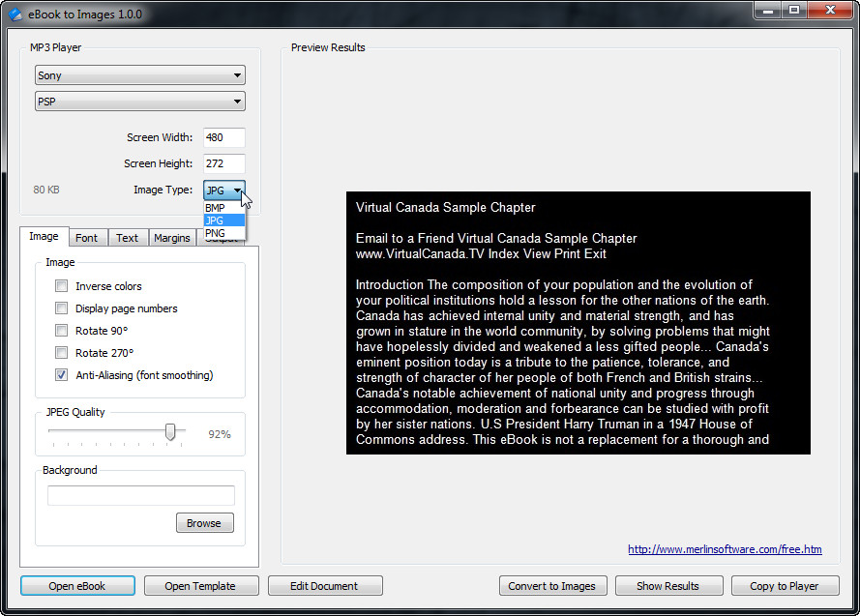Switch to the Image tab

coord(44,236)
